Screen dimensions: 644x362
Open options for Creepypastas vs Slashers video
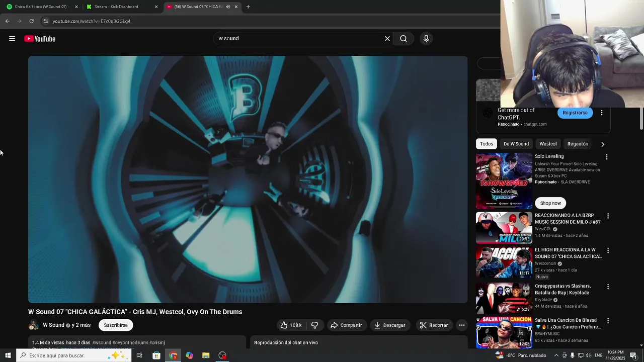[608, 287]
